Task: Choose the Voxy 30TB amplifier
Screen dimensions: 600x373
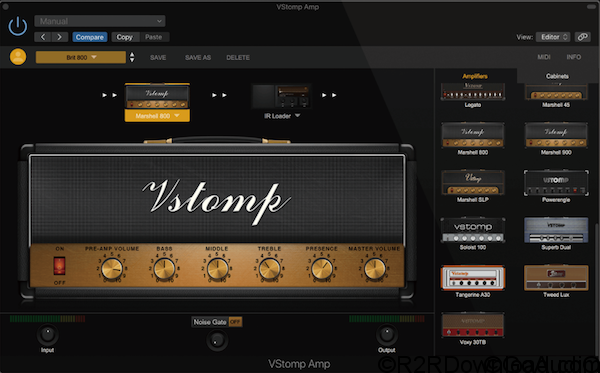Action: pyautogui.click(x=473, y=329)
